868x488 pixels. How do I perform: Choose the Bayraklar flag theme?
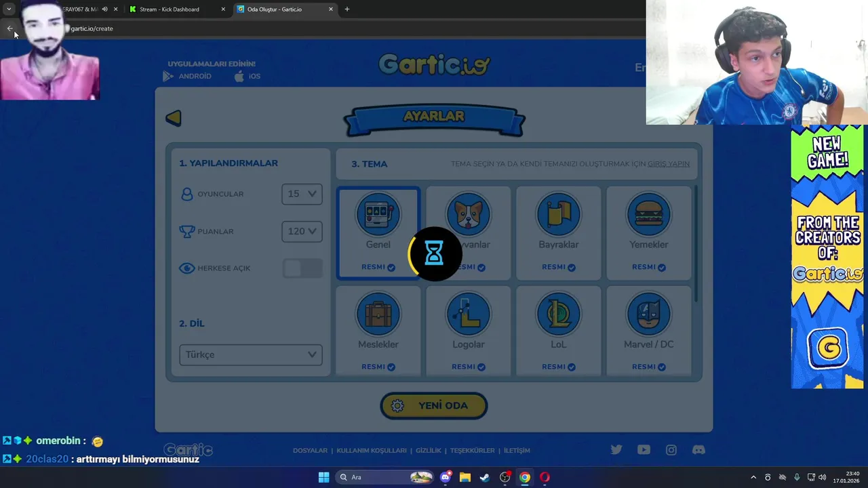click(558, 233)
